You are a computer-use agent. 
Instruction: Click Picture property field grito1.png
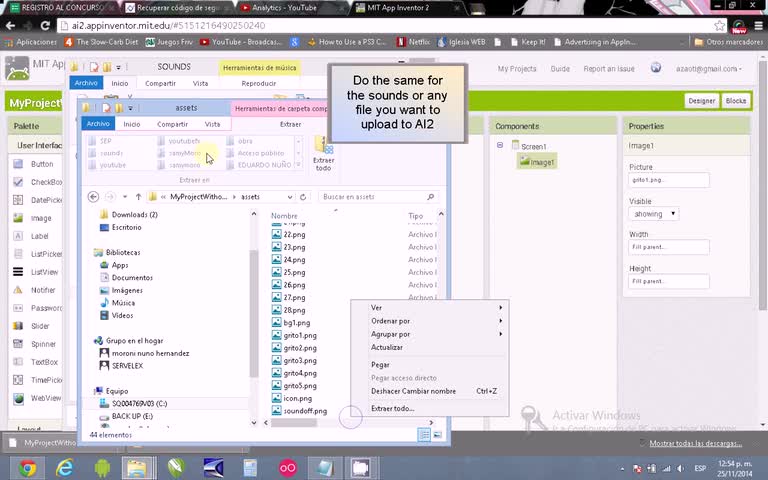[669, 180]
